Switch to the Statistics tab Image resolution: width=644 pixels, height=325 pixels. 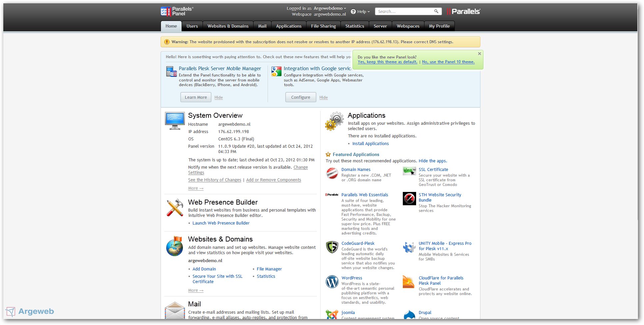355,26
